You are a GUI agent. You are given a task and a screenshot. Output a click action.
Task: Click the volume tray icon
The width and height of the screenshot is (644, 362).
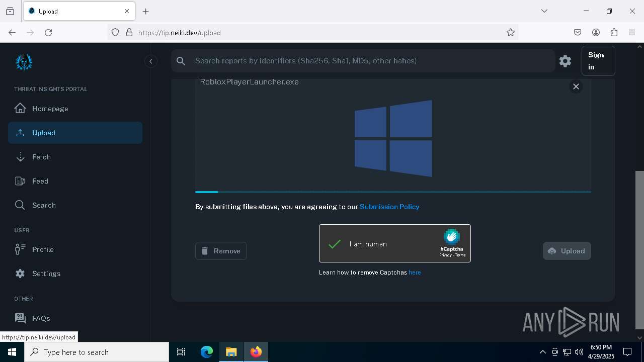(579, 352)
